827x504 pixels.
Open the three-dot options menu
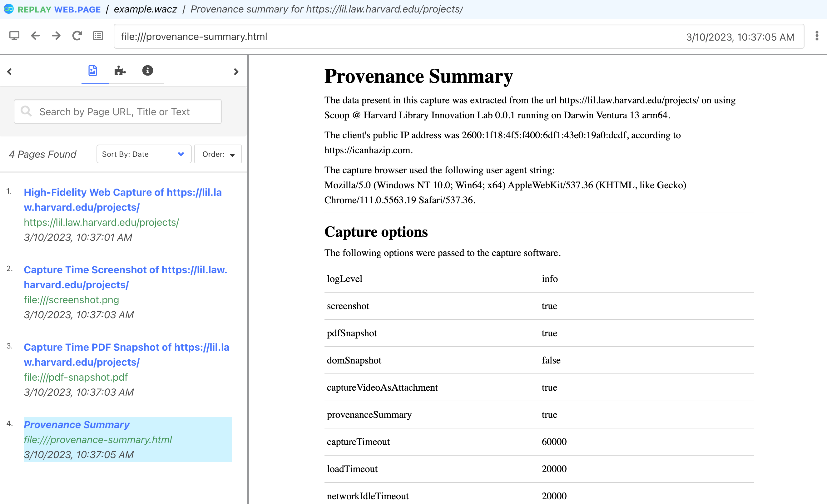click(x=817, y=36)
